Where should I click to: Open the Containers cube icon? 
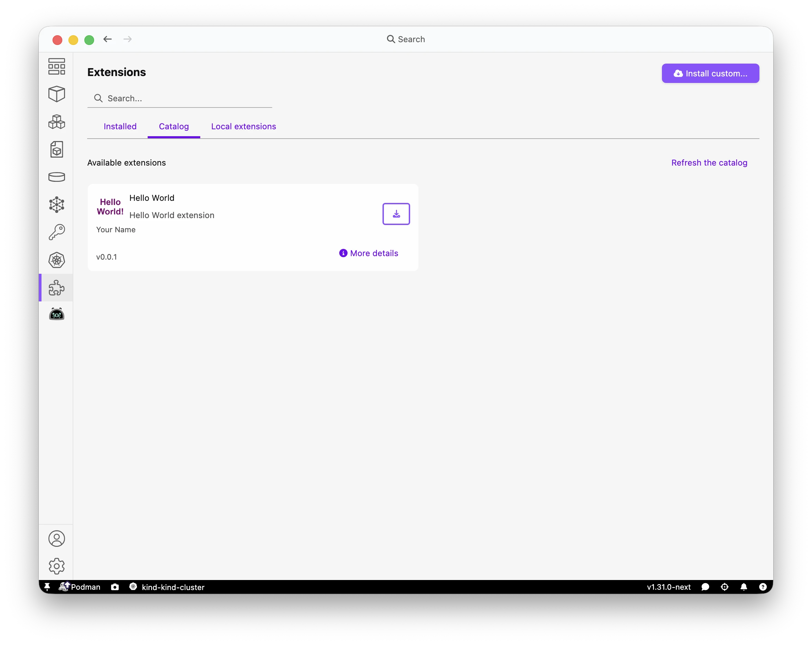[x=56, y=94]
